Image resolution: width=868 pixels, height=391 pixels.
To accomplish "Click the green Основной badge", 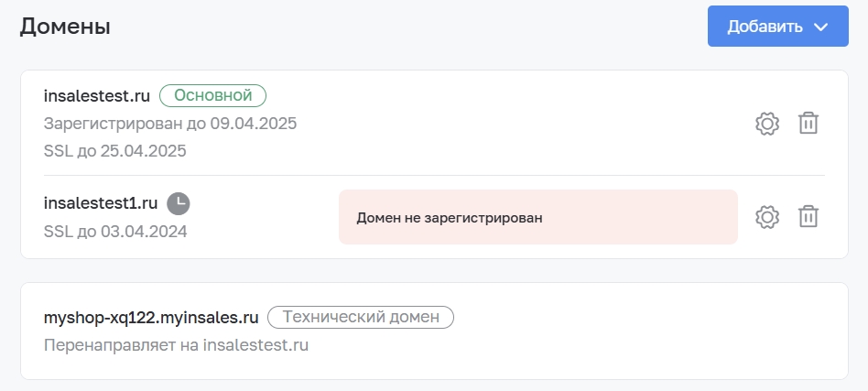I will pyautogui.click(x=213, y=95).
